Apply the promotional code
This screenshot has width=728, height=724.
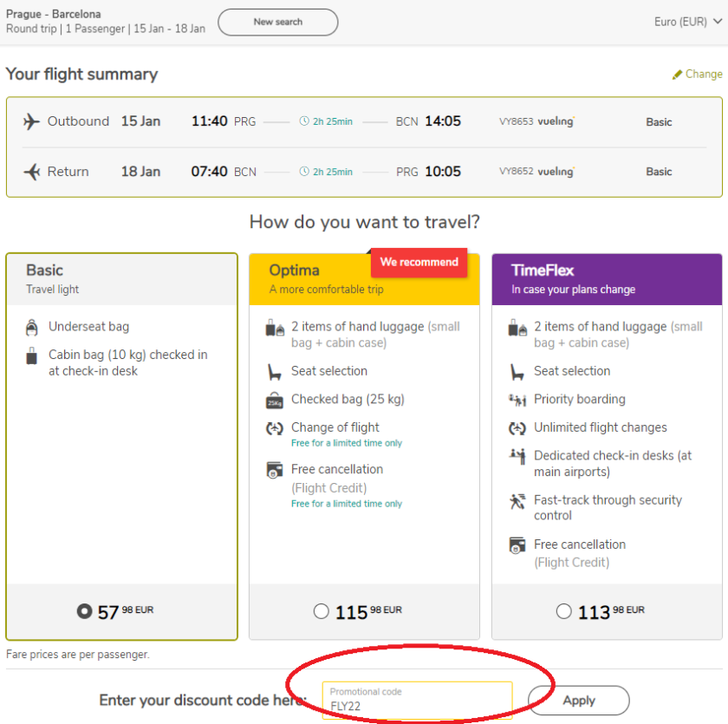(579, 701)
